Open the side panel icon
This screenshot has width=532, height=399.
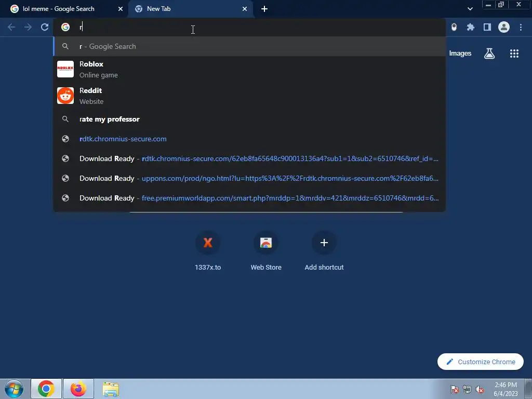click(487, 27)
